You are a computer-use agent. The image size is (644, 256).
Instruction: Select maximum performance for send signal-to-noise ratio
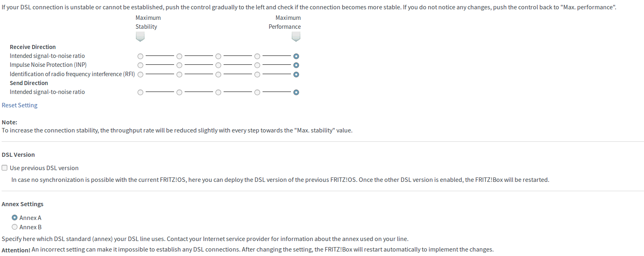click(296, 92)
